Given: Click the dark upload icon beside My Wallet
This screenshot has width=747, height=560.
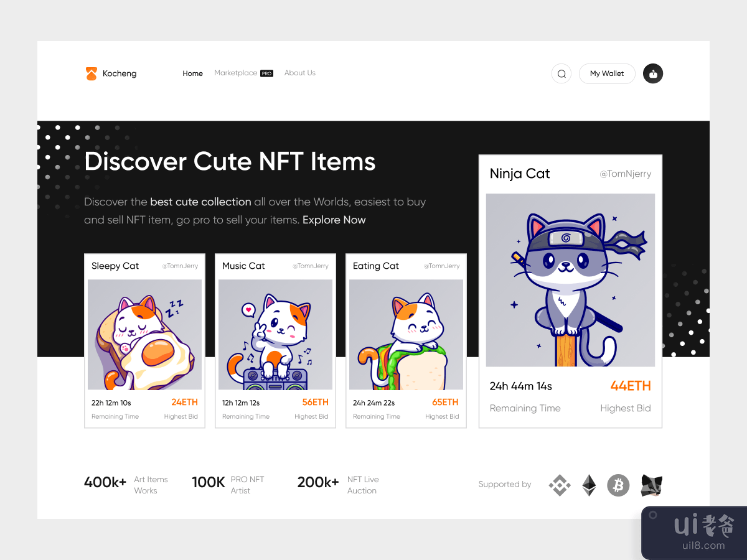Looking at the screenshot, I should tap(652, 73).
